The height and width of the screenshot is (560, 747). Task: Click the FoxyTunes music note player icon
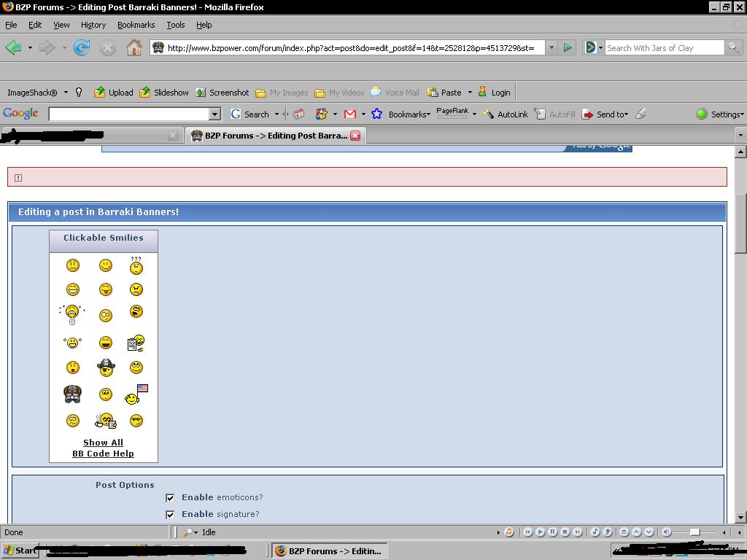508,532
